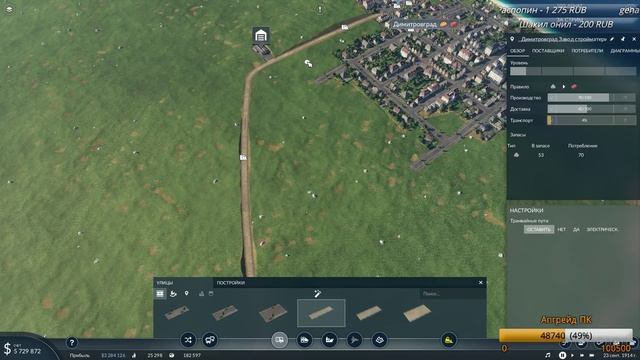Close the road construction menu
Viewport: 640px width, 360px height.
(481, 282)
